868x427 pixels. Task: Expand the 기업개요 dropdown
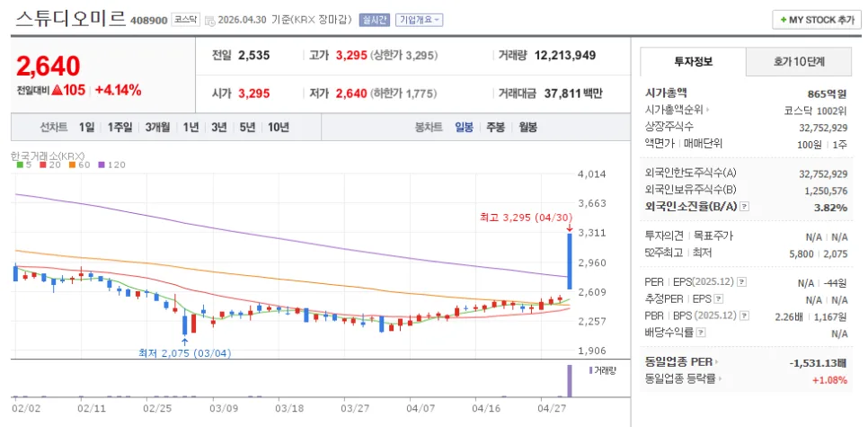[x=419, y=20]
